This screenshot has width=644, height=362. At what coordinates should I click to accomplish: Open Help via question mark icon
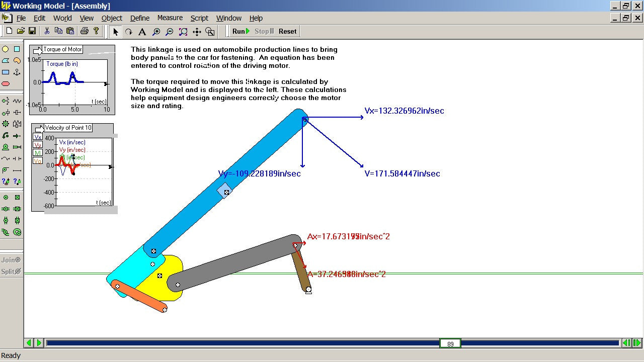[x=96, y=31]
